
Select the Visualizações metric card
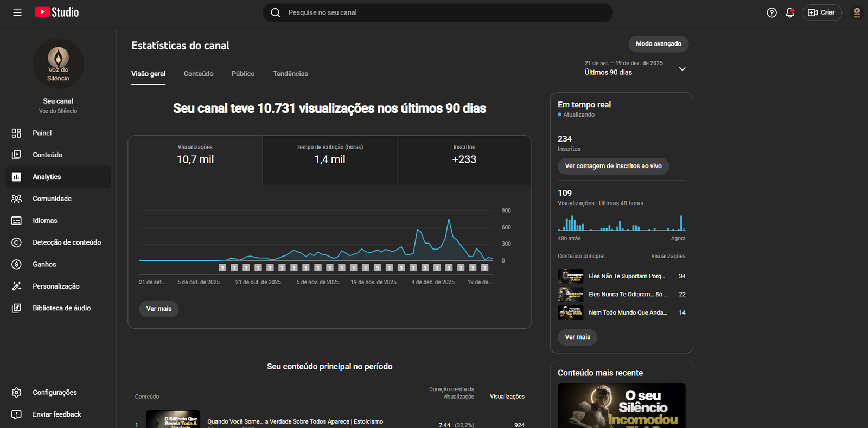point(195,160)
